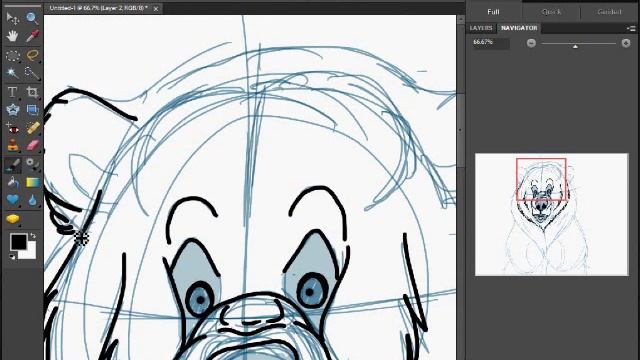The width and height of the screenshot is (640, 360).
Task: Click the Navigator zoom slider handle
Action: pos(575,47)
